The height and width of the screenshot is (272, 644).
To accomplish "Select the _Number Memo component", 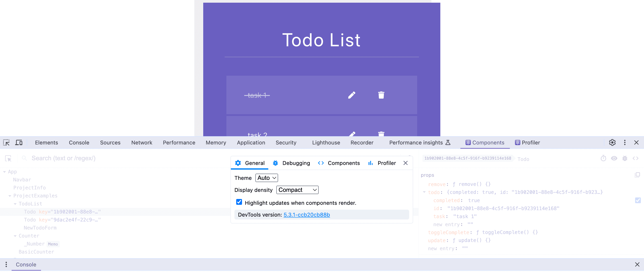I will [41, 244].
